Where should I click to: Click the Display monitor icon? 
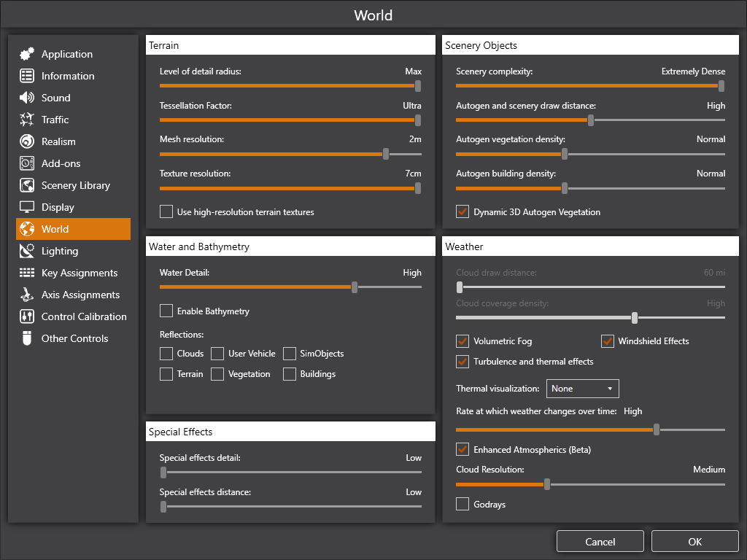(27, 207)
